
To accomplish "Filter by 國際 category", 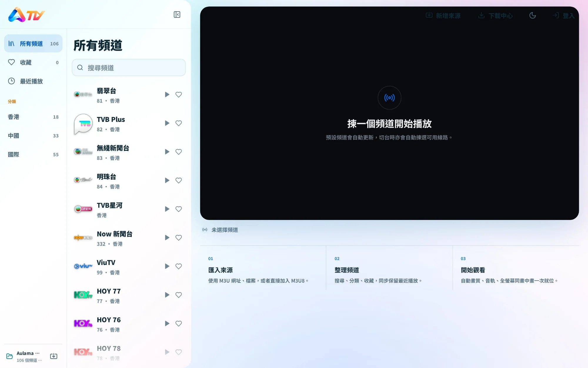I will (33, 155).
